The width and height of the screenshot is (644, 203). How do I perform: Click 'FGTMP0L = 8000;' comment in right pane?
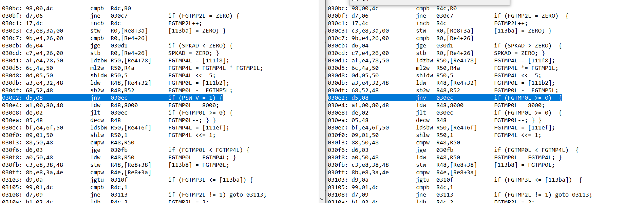[519, 105]
